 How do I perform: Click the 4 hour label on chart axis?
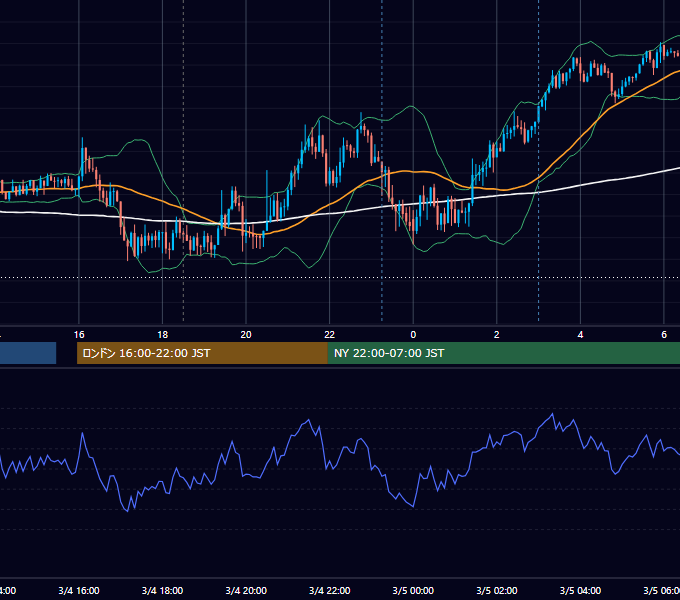pos(580,335)
